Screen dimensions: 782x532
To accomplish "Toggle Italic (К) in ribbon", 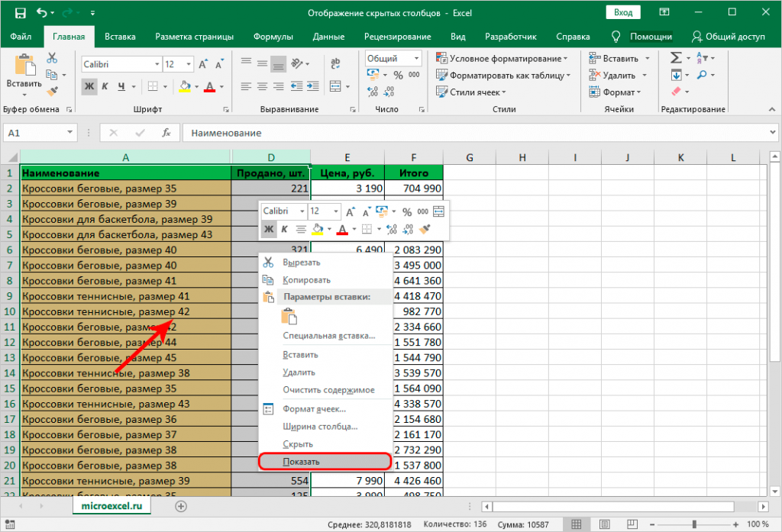I will (x=105, y=86).
